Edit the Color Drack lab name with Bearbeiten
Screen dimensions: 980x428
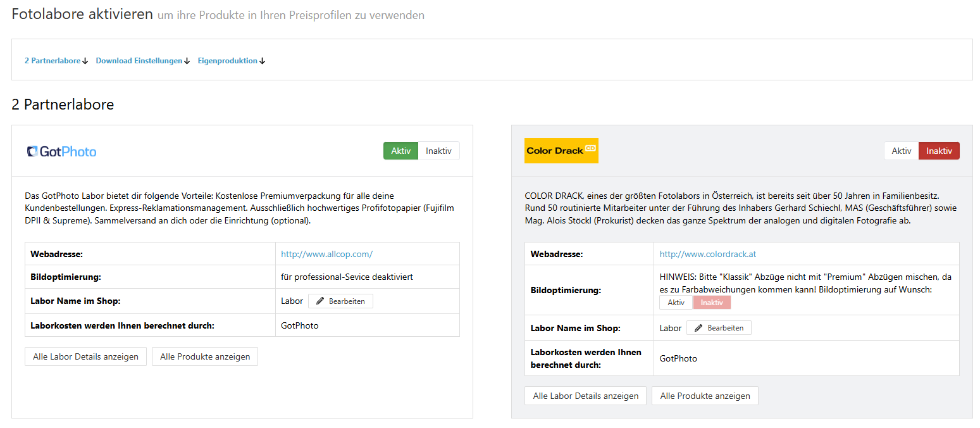[719, 328]
